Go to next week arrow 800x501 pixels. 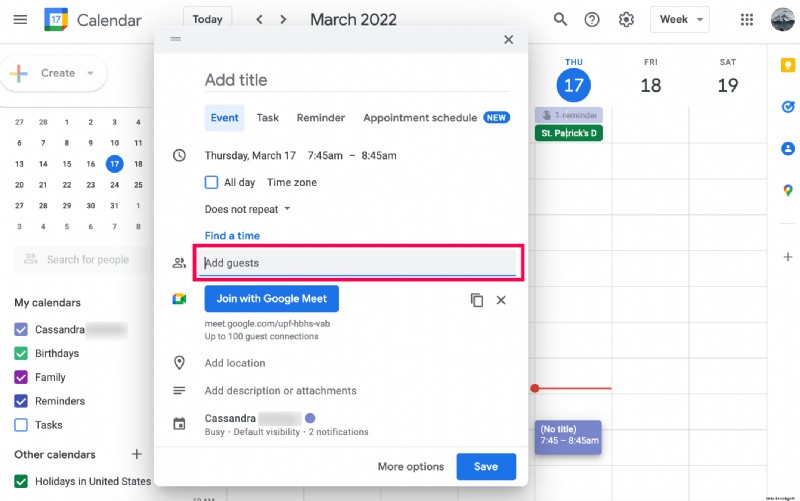click(x=283, y=20)
